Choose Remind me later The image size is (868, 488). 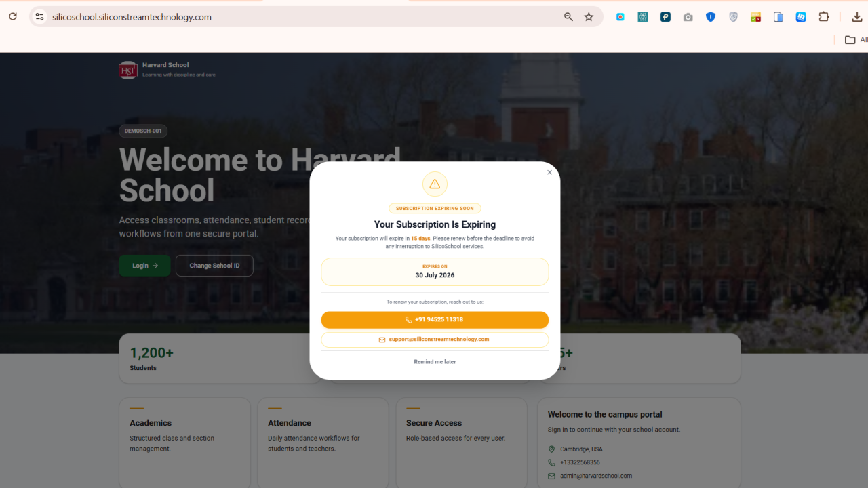(435, 362)
